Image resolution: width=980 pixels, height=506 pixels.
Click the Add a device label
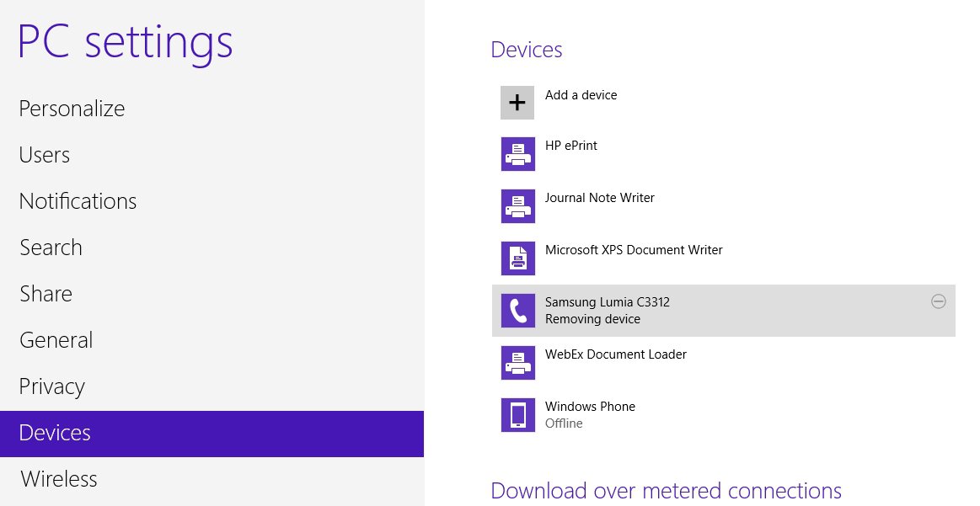581,95
